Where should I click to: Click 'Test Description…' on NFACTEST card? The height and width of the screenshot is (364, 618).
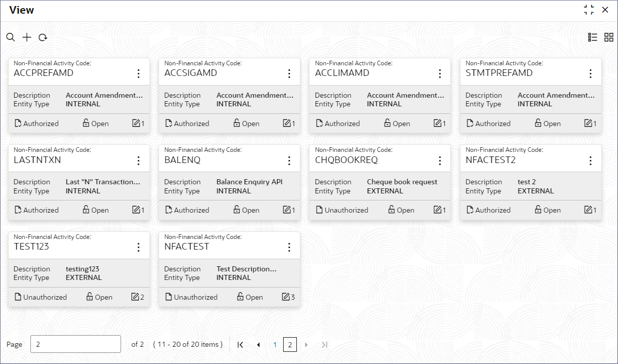(x=247, y=269)
